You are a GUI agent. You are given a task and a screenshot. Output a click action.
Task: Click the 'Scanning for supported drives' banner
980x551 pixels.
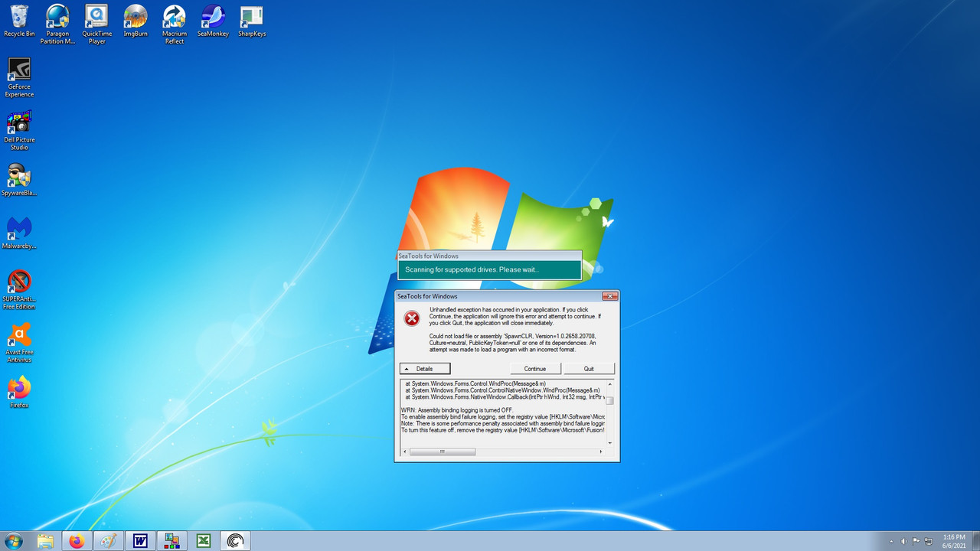click(489, 269)
